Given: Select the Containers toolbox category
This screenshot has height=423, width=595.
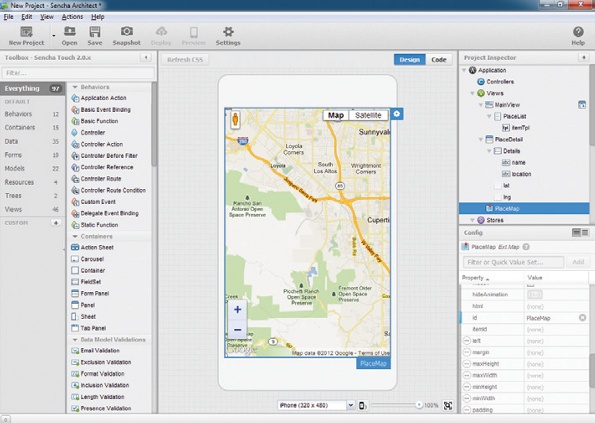Looking at the screenshot, I should point(32,127).
